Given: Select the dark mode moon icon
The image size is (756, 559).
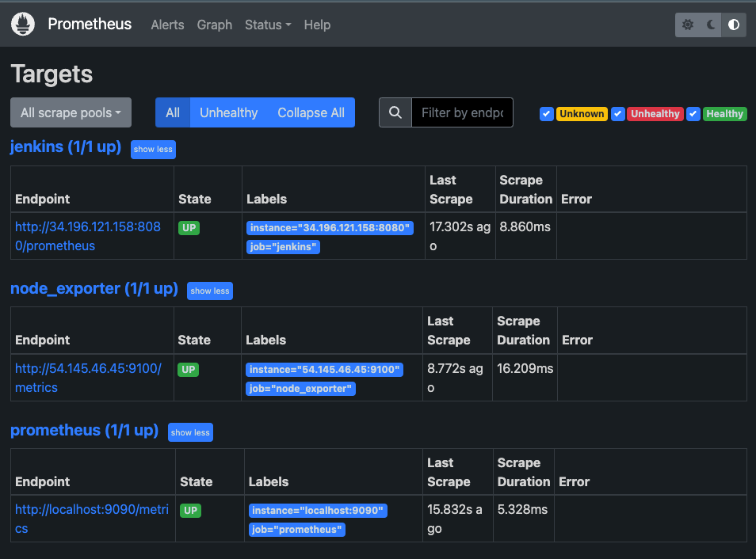Looking at the screenshot, I should [710, 25].
